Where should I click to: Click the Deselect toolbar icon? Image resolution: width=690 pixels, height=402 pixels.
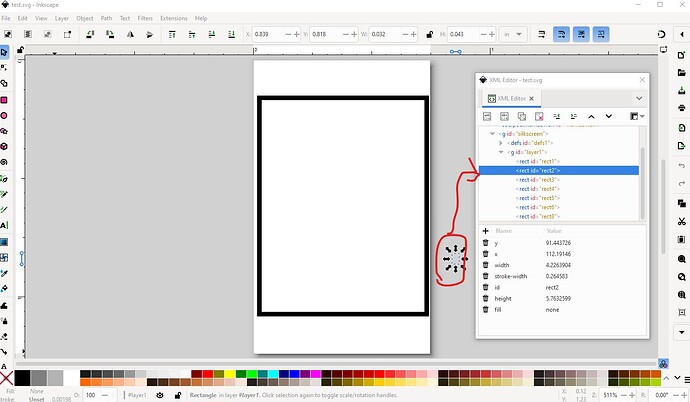[x=48, y=34]
